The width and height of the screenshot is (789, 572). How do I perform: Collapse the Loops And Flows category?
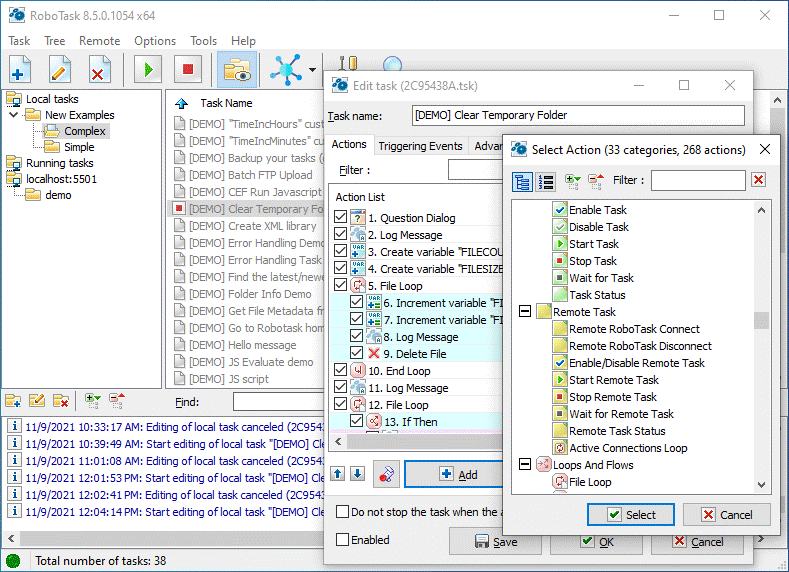[525, 464]
